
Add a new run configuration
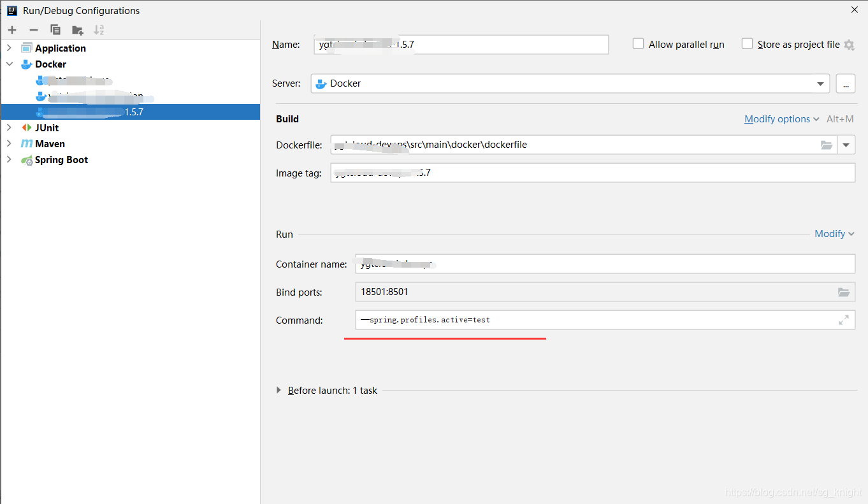point(11,29)
